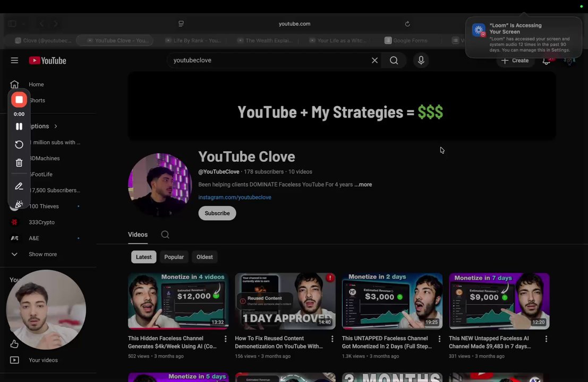
Task: Search within the channel videos
Action: tap(165, 235)
